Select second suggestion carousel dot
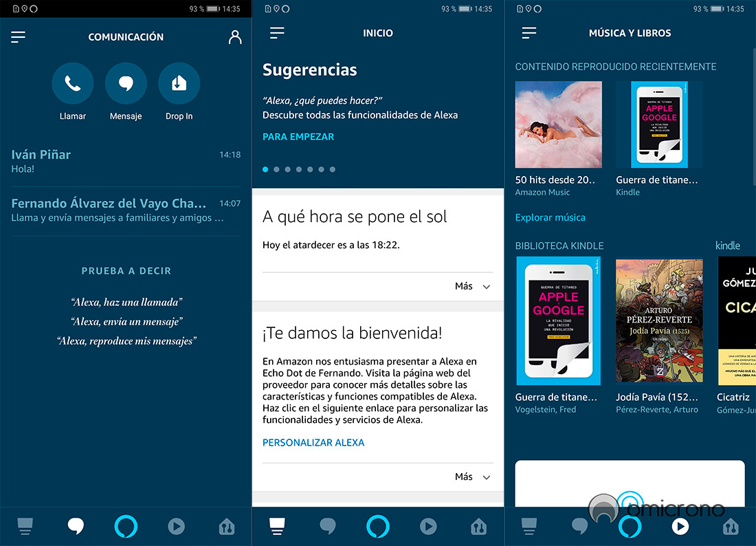 tap(276, 169)
